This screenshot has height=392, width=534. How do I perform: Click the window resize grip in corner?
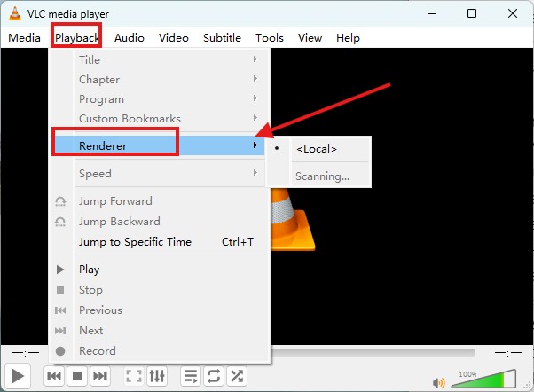tap(528, 386)
